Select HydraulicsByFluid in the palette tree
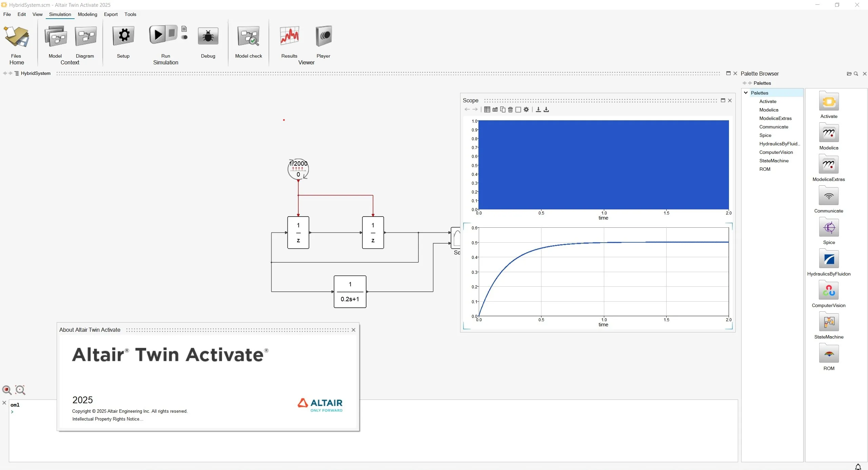 click(x=780, y=144)
